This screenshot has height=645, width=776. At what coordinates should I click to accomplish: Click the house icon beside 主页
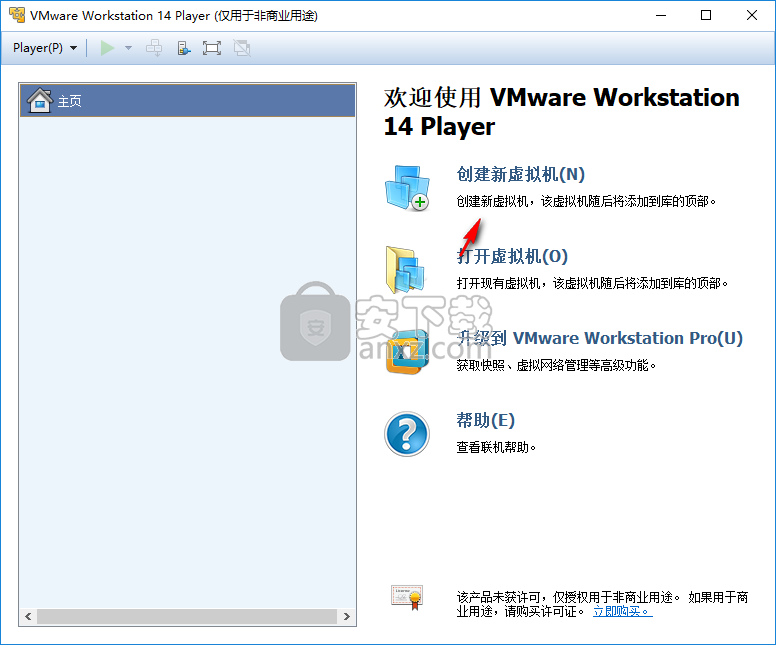[x=40, y=100]
